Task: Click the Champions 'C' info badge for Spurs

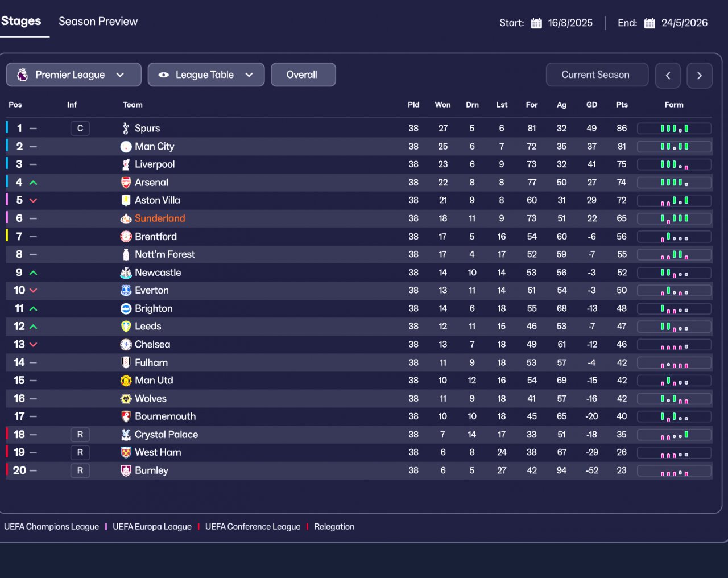Action: point(80,129)
